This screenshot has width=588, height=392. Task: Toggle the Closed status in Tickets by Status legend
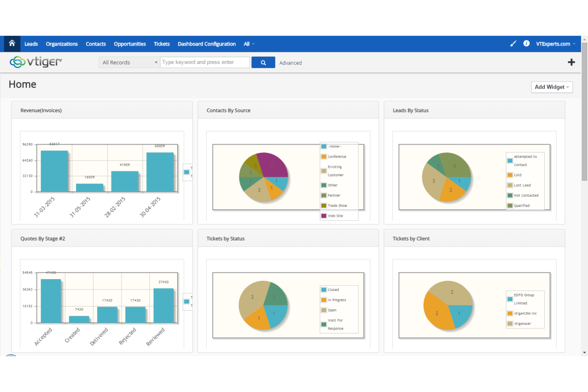click(323, 290)
